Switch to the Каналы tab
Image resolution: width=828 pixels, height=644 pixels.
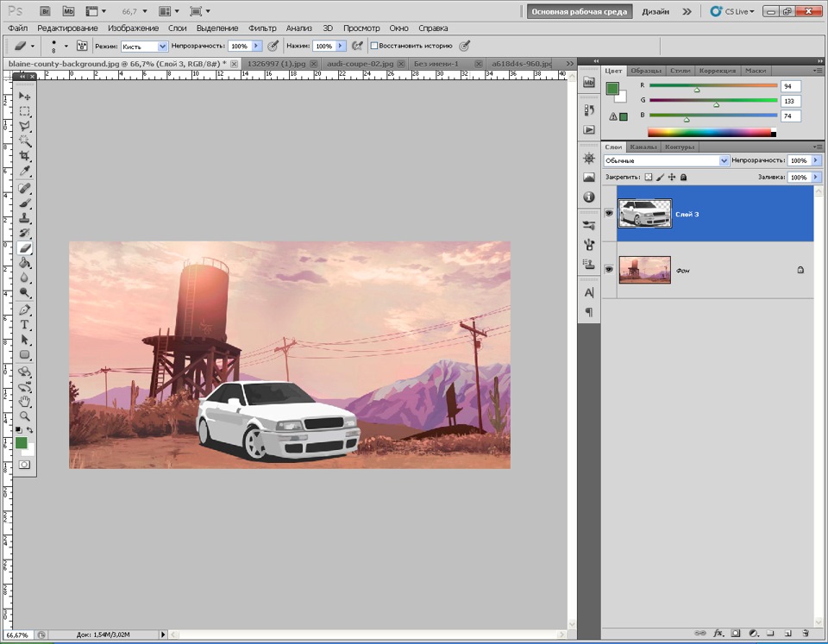pyautogui.click(x=643, y=147)
